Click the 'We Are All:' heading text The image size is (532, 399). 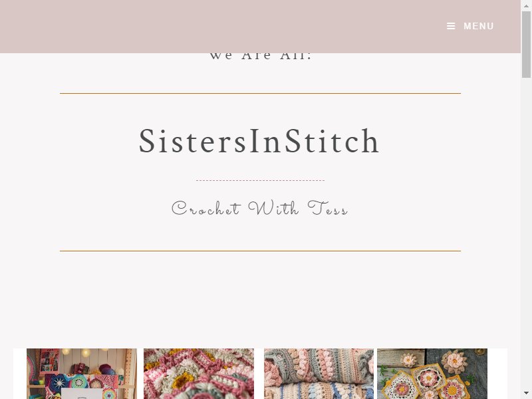261,57
